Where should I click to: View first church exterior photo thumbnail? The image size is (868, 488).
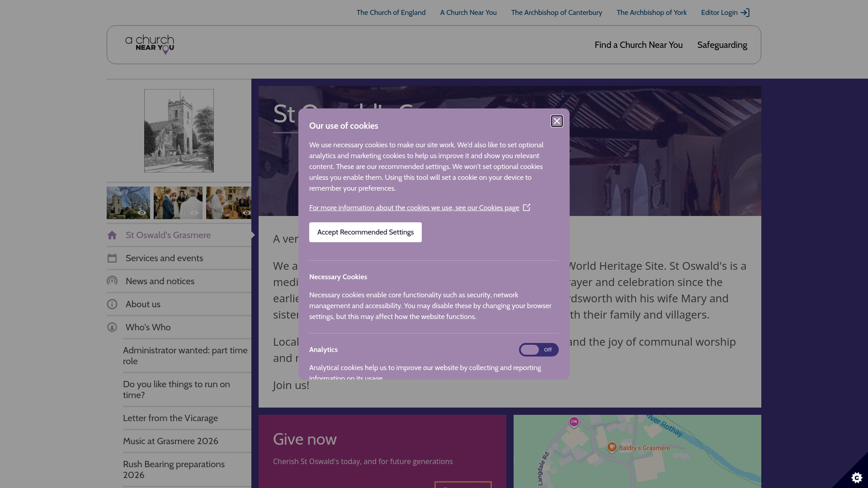[x=128, y=203]
